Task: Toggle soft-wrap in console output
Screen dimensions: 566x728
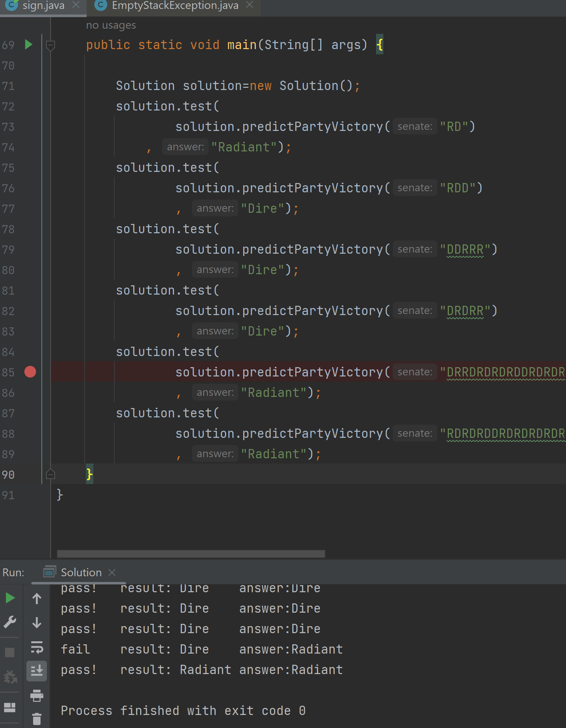Action: [36, 647]
